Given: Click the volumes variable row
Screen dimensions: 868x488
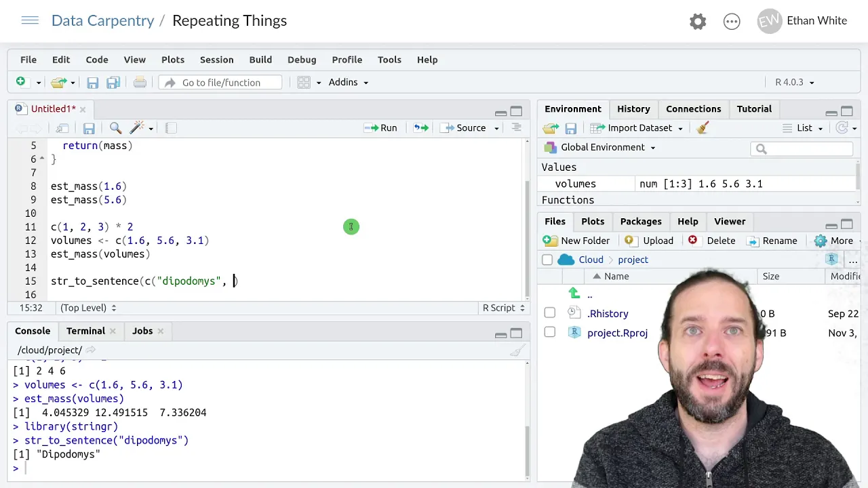Looking at the screenshot, I should [698, 184].
